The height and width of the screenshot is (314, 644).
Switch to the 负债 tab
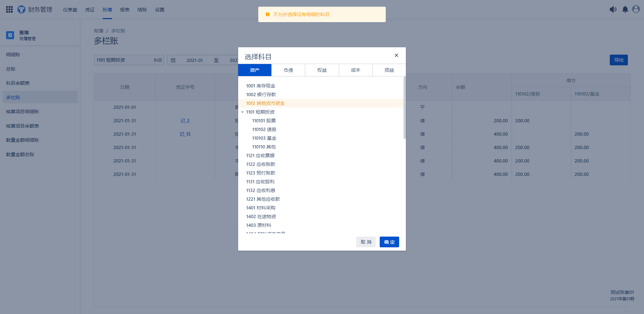tap(288, 70)
